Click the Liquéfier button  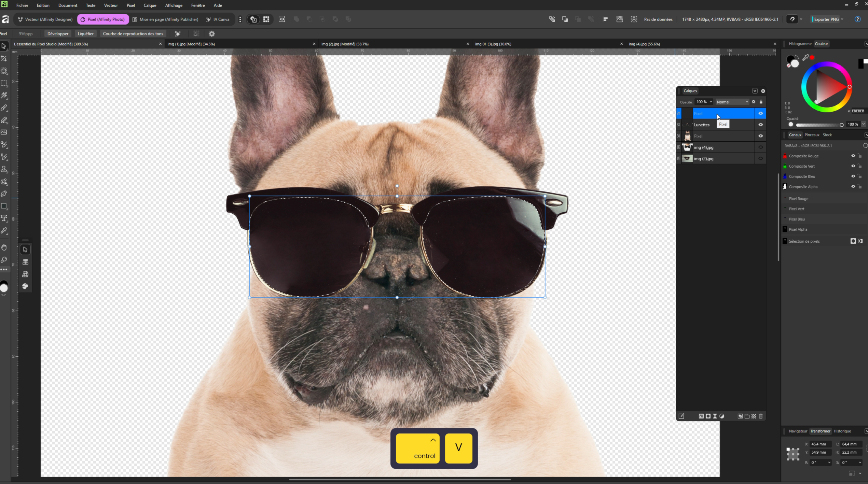click(85, 33)
